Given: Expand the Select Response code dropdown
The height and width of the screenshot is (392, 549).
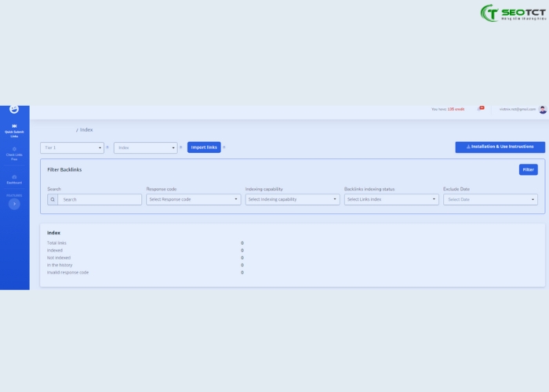Looking at the screenshot, I should point(194,199).
